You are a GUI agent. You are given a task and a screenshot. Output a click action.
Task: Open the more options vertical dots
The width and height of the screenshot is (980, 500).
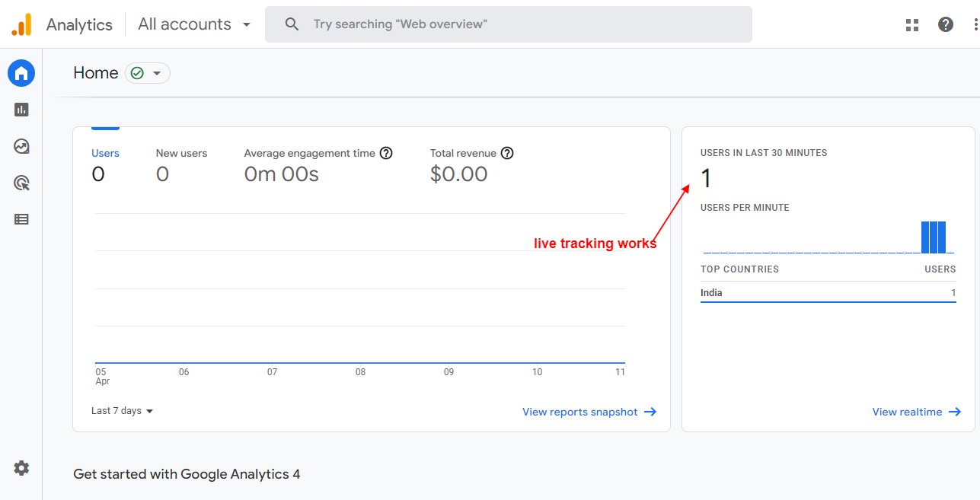pyautogui.click(x=976, y=24)
